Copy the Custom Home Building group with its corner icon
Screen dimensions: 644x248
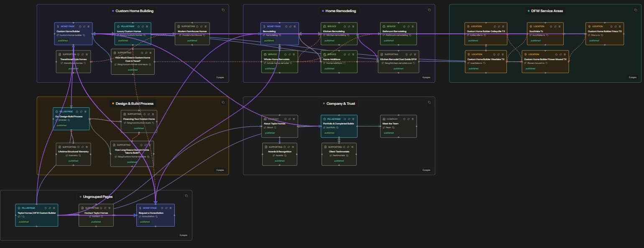pos(223,10)
